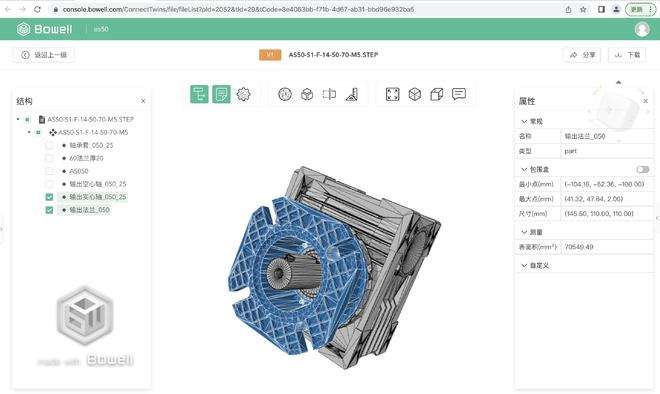660x394 pixels.
Task: Click the 分享 share button
Action: pos(583,55)
